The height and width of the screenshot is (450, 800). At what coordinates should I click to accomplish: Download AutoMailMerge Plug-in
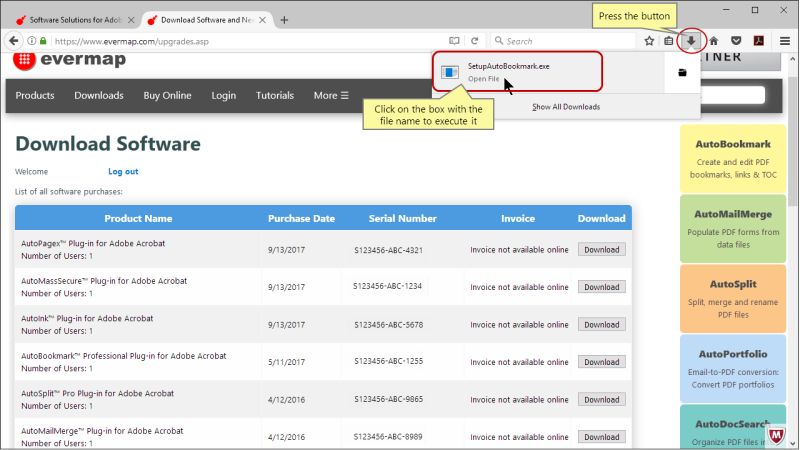pyautogui.click(x=602, y=437)
